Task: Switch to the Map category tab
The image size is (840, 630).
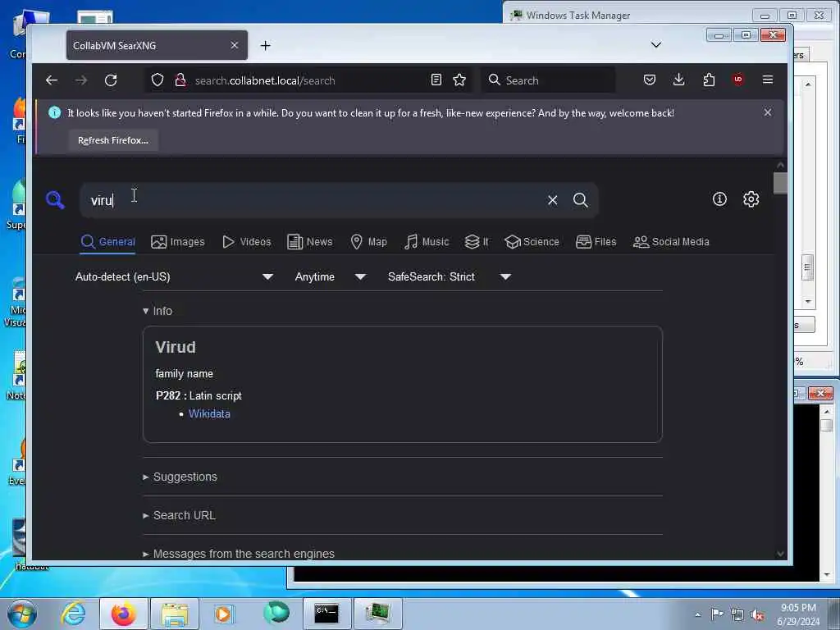Action: click(x=368, y=242)
